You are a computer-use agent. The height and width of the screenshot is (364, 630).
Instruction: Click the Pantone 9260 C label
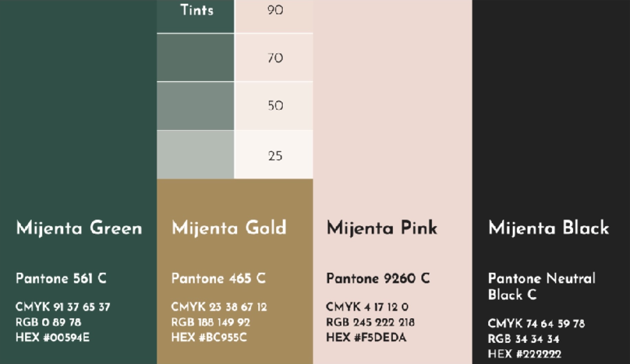point(378,278)
